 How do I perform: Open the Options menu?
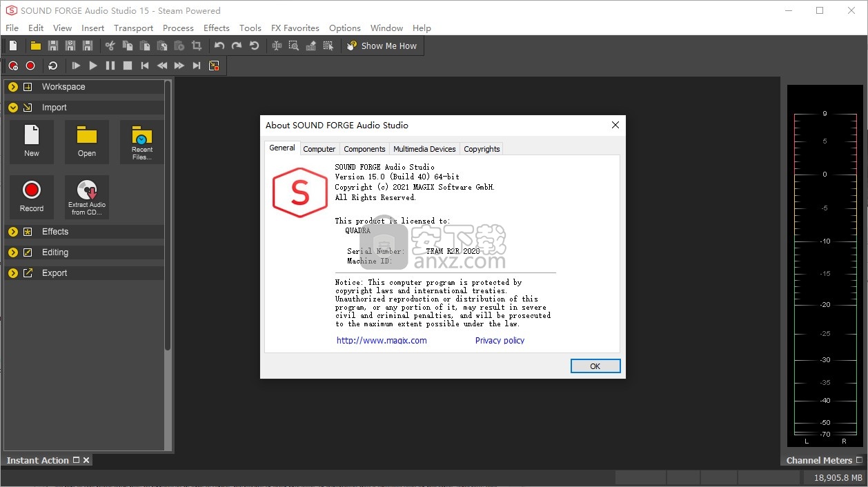(x=344, y=28)
